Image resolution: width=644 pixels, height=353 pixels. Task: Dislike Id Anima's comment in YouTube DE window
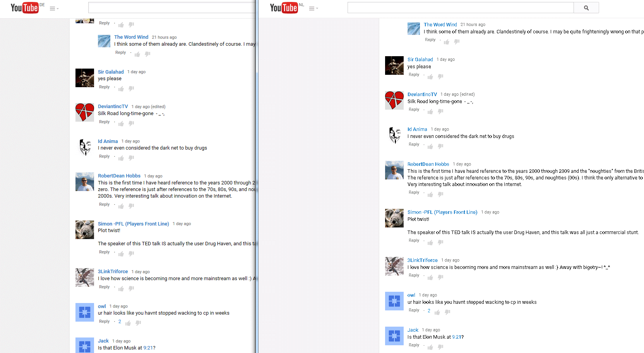(131, 158)
